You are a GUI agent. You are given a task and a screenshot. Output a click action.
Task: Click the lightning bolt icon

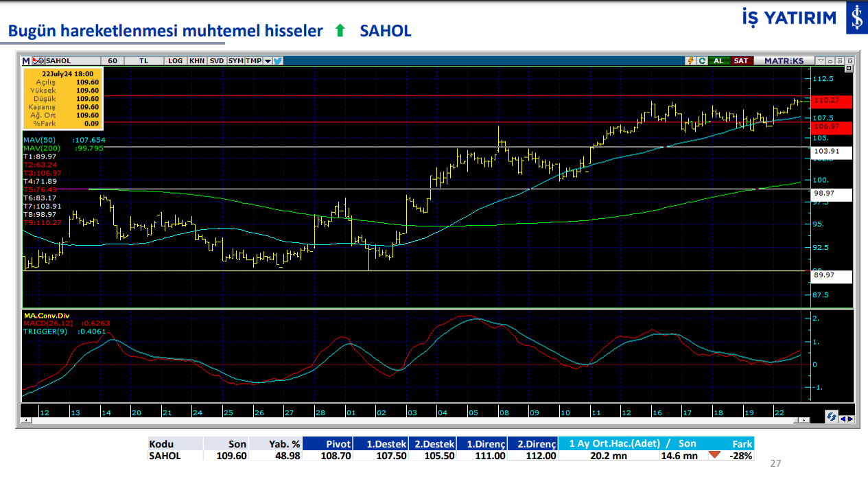[x=692, y=60]
